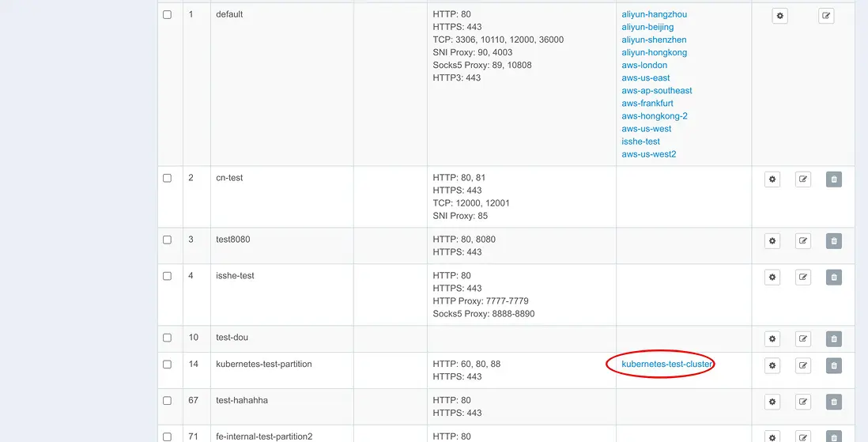Open the aws-us-west2 cluster link
This screenshot has height=442, width=868.
tap(649, 154)
